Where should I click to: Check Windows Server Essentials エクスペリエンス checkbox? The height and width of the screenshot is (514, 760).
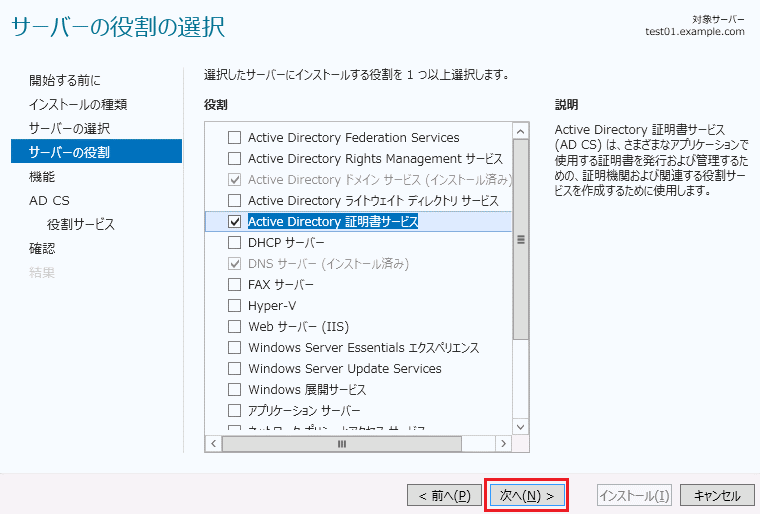click(x=235, y=348)
